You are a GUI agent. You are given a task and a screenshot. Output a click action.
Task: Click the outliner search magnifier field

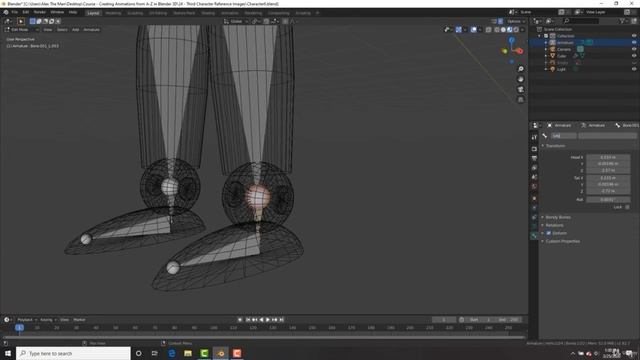(581, 21)
